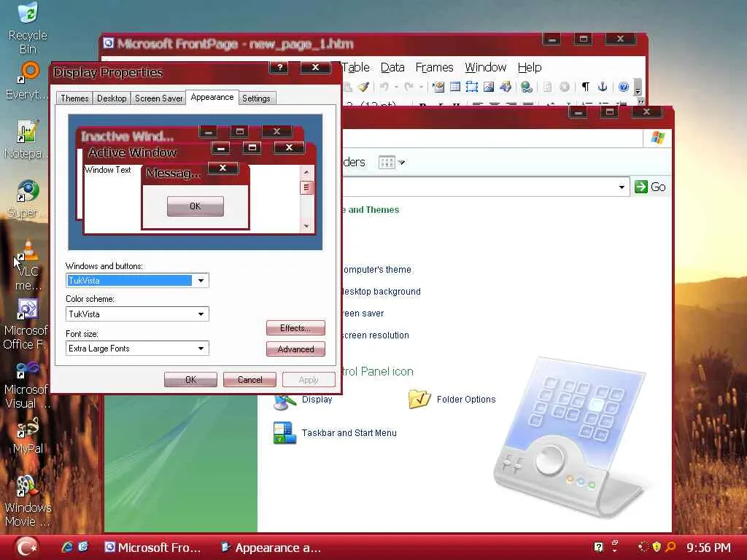Click the 9:56 PM system clock

point(708,548)
